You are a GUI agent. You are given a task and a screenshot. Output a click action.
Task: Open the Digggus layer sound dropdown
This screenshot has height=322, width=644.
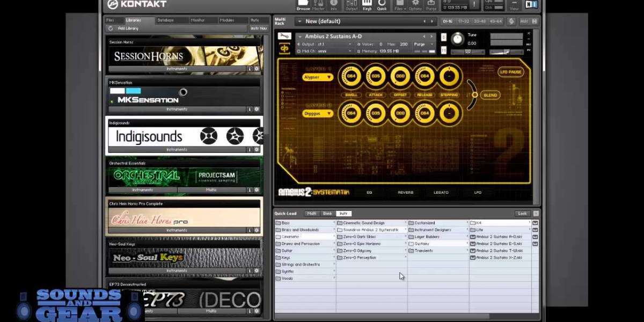click(x=318, y=113)
